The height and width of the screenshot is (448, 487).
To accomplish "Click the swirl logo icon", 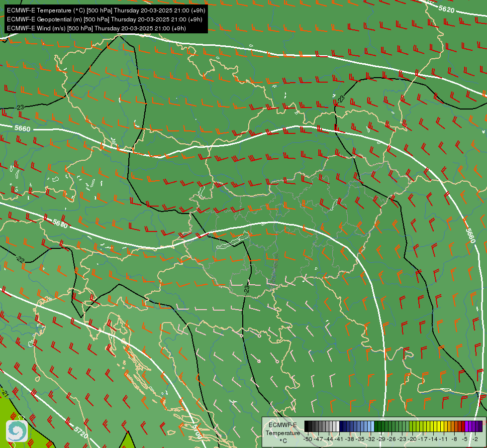I will tap(17, 431).
